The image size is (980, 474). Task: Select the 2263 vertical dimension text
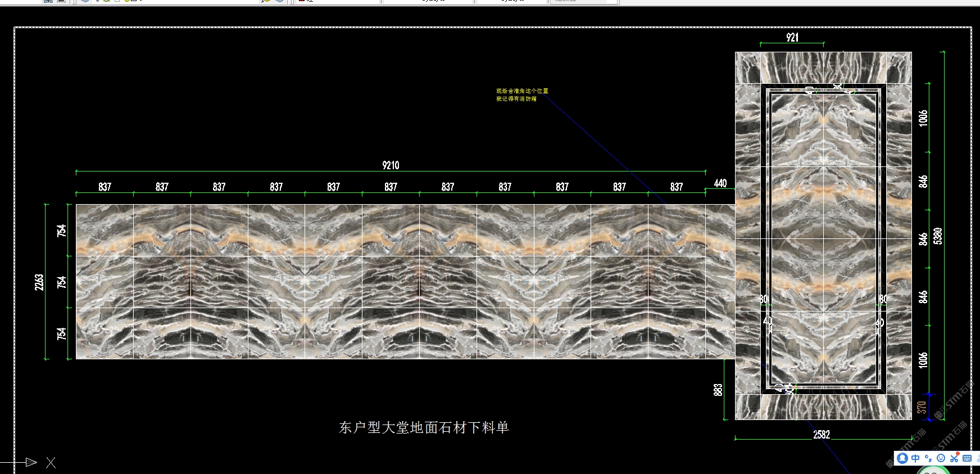(39, 282)
